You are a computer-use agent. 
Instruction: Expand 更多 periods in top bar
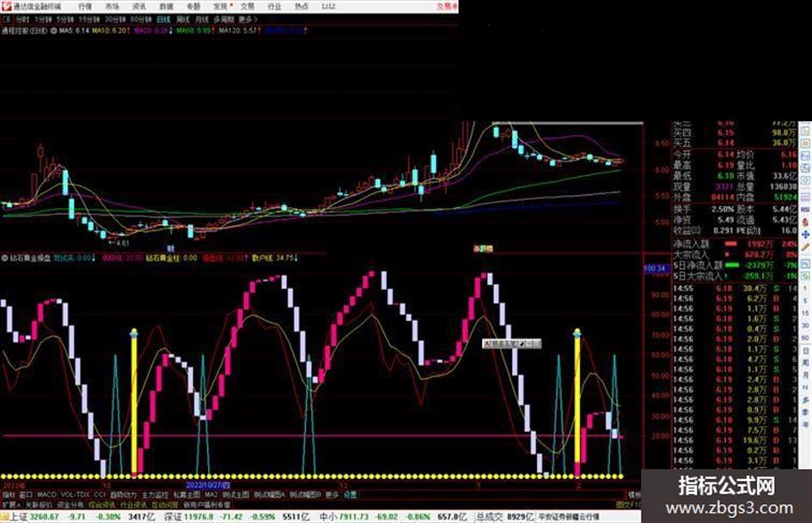[247, 20]
